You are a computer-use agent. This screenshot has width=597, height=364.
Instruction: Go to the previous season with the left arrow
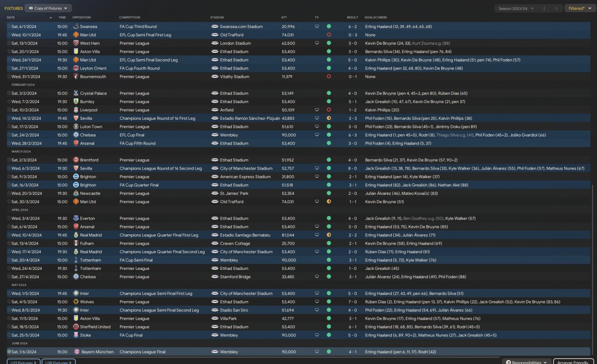pyautogui.click(x=544, y=8)
